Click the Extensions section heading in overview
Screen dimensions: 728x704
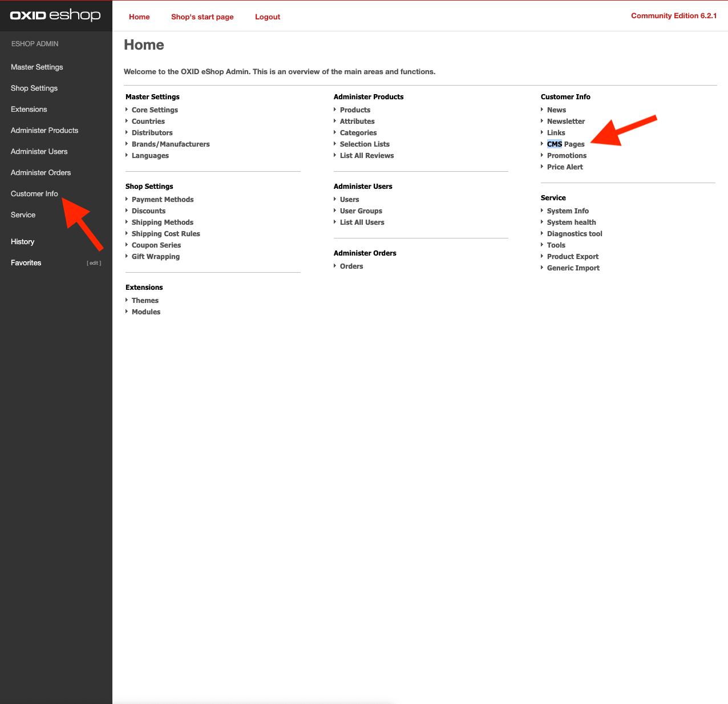tap(144, 287)
